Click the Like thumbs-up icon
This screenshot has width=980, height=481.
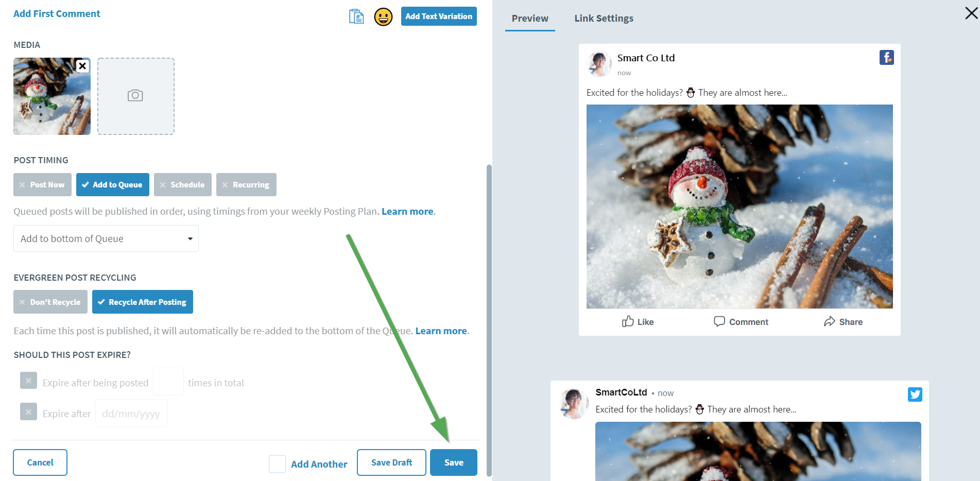coord(628,321)
